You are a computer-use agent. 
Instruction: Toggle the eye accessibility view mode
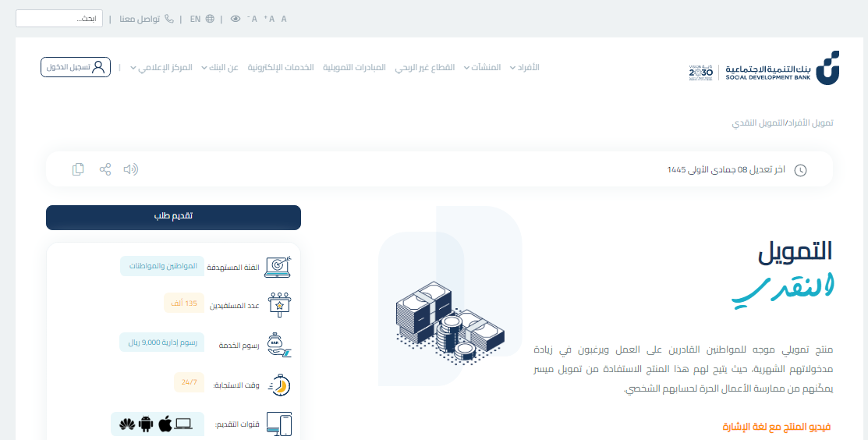[x=236, y=19]
